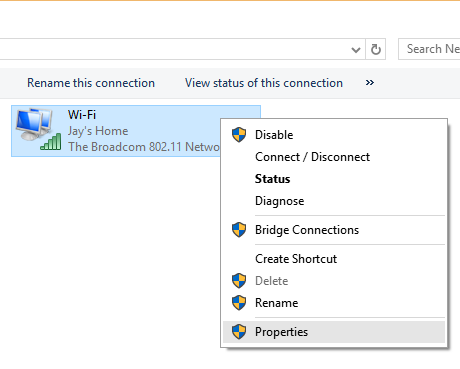The image size is (460, 369).
Task: Click shield icon next to Delete
Action: (239, 281)
